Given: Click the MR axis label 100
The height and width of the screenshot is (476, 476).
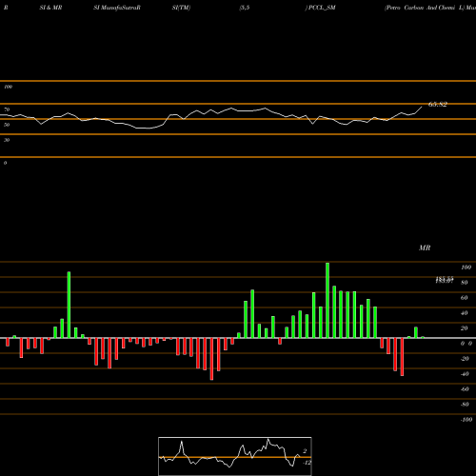Looking at the screenshot, I should 466,268.
